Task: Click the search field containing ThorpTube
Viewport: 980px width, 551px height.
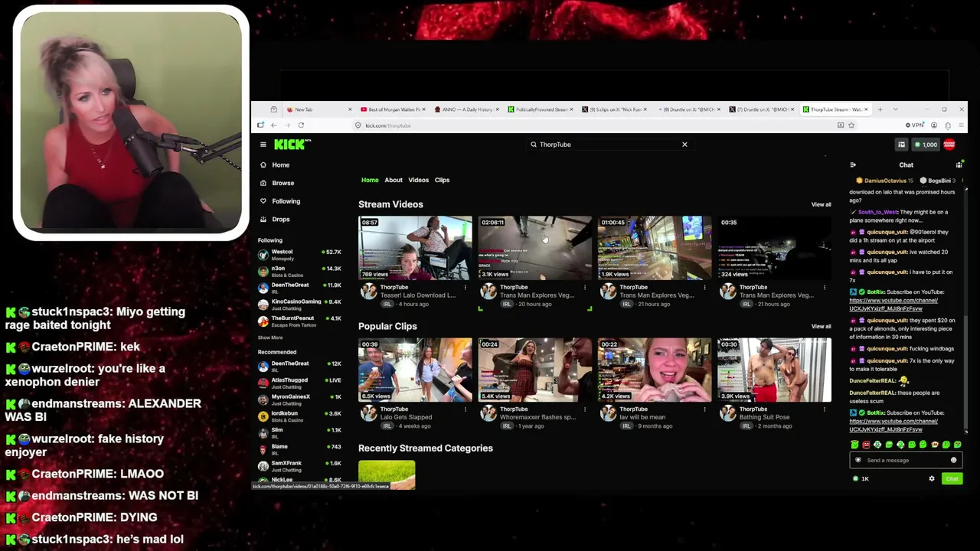Action: click(x=609, y=145)
